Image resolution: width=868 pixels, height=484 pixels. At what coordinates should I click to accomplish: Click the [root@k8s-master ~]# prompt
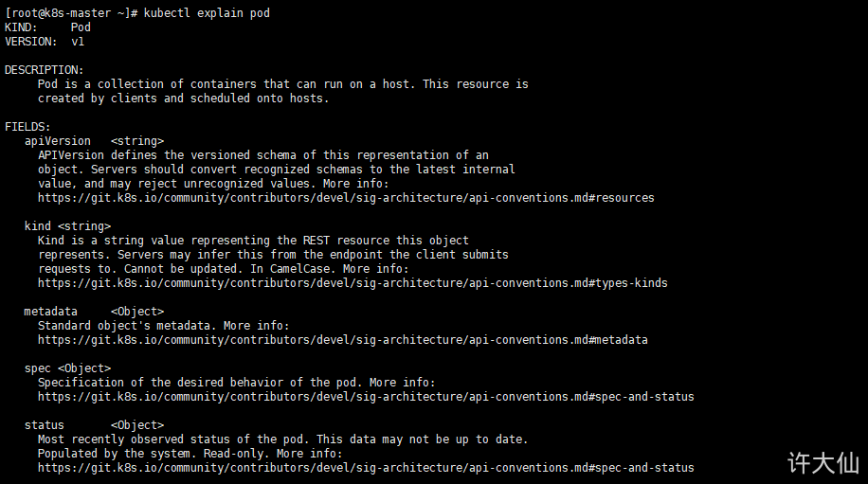point(71,13)
